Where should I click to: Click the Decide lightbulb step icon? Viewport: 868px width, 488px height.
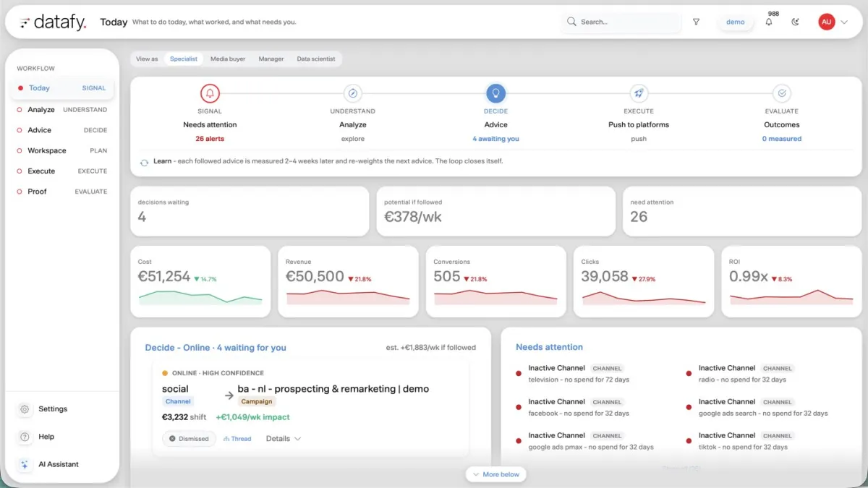coord(496,93)
